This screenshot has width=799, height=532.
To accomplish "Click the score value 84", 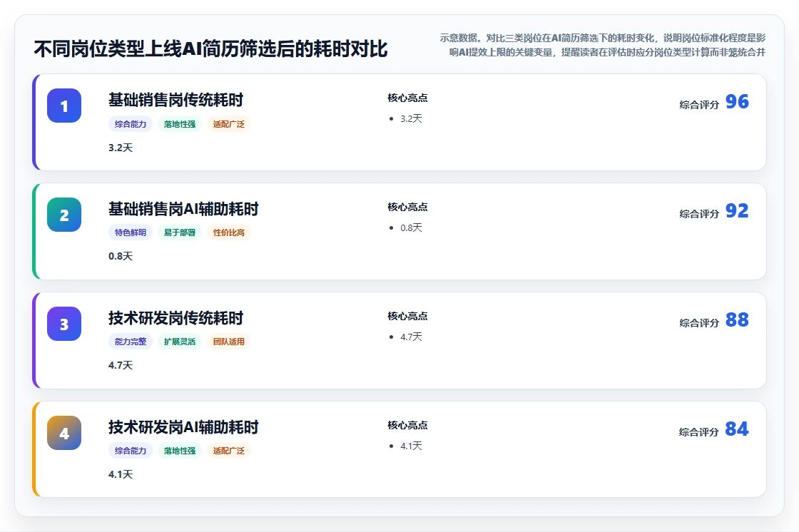I will click(x=737, y=429).
